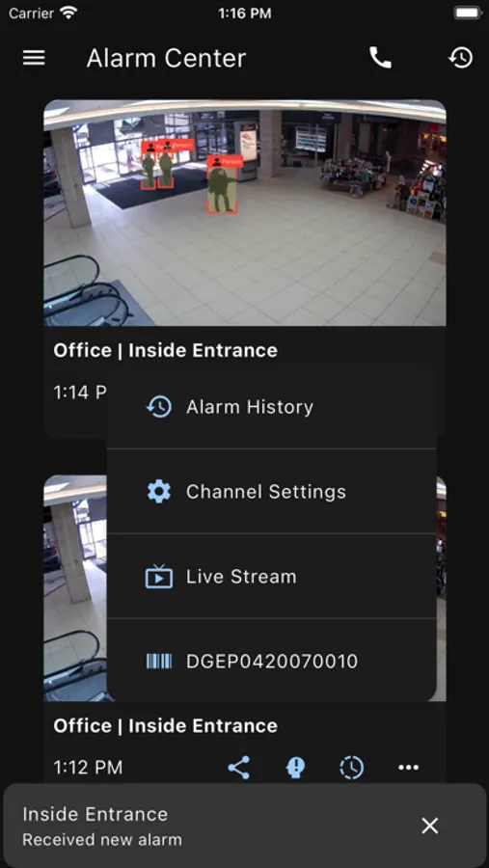Screen dimensions: 489x868
Task: Open the top alarm snapshot with detected persons
Action: pos(245,212)
